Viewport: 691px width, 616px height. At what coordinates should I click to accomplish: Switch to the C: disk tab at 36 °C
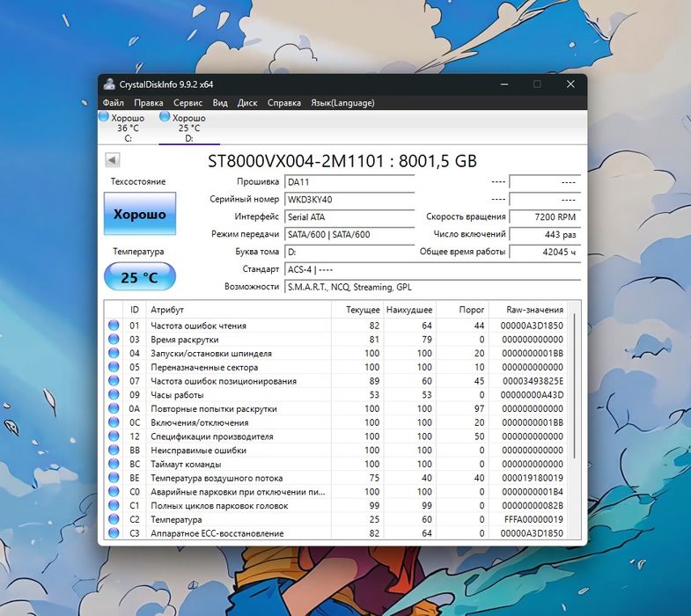coord(128,128)
